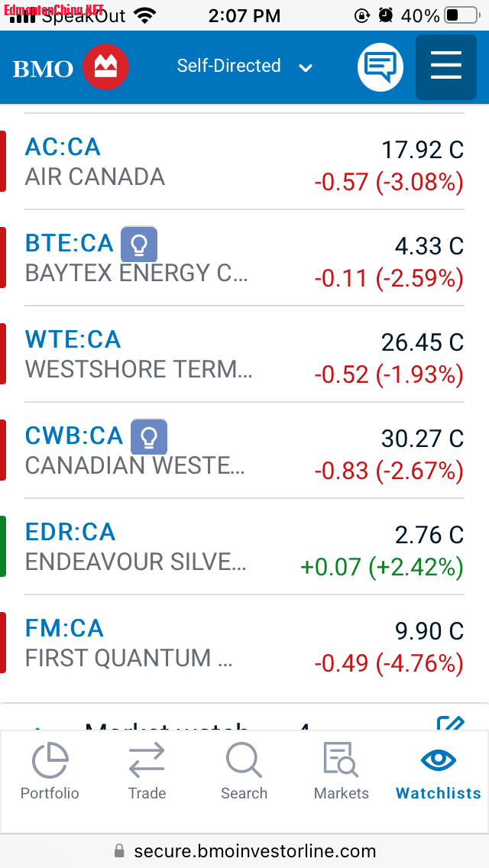Tap the CWB:CA ticker symbol

coord(73,436)
